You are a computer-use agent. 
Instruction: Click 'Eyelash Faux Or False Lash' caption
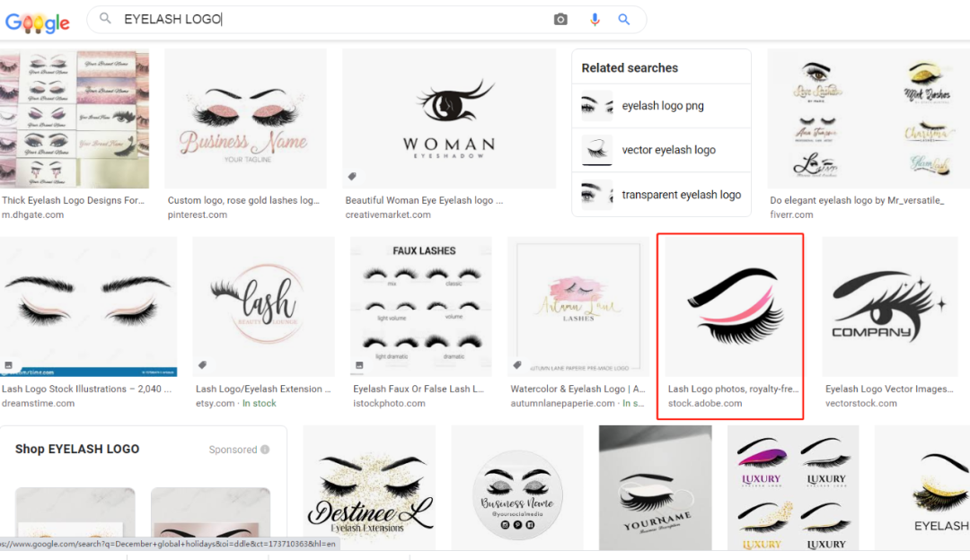419,389
